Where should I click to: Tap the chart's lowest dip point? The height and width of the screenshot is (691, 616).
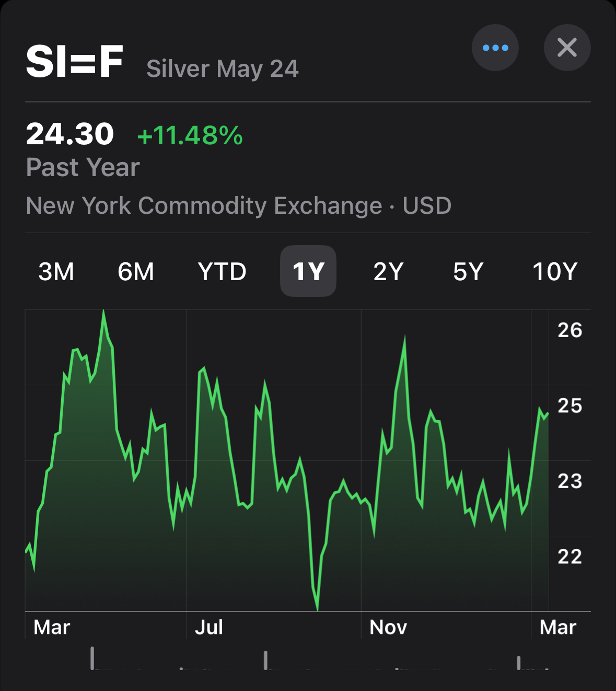(317, 606)
